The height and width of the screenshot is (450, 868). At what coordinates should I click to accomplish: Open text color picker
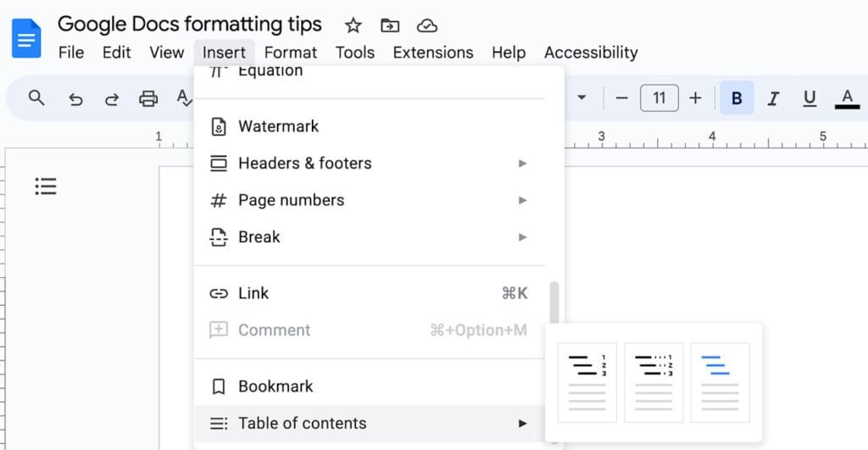847,98
